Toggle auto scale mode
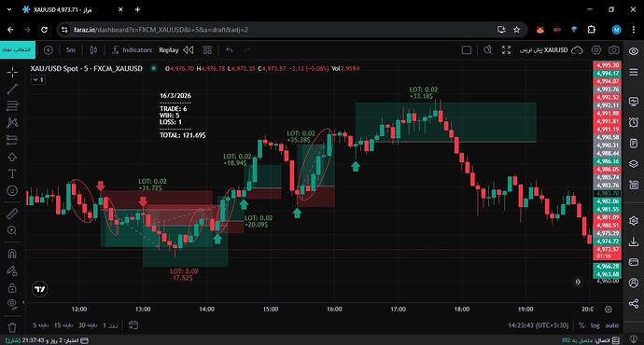Viewport: 644px width, 345px height. (611, 325)
